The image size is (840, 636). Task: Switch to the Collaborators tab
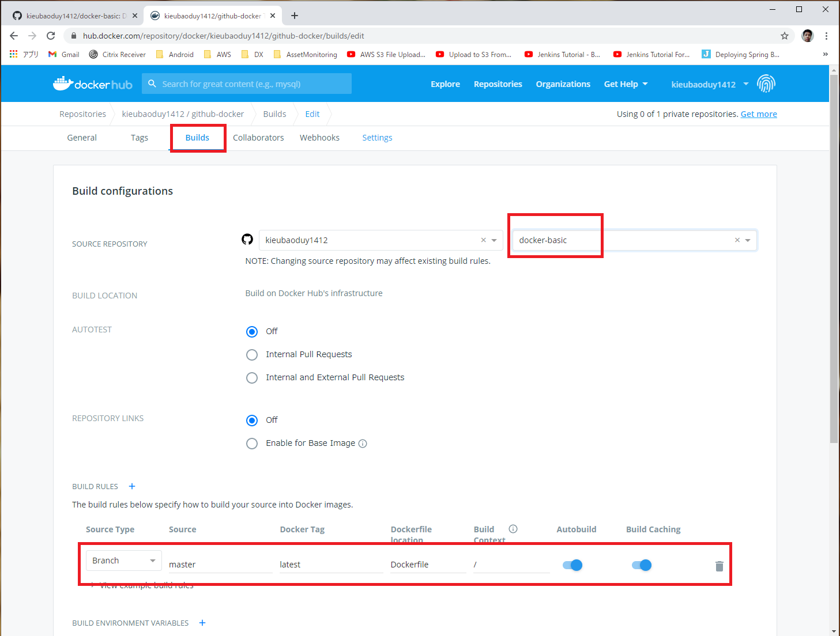(258, 138)
